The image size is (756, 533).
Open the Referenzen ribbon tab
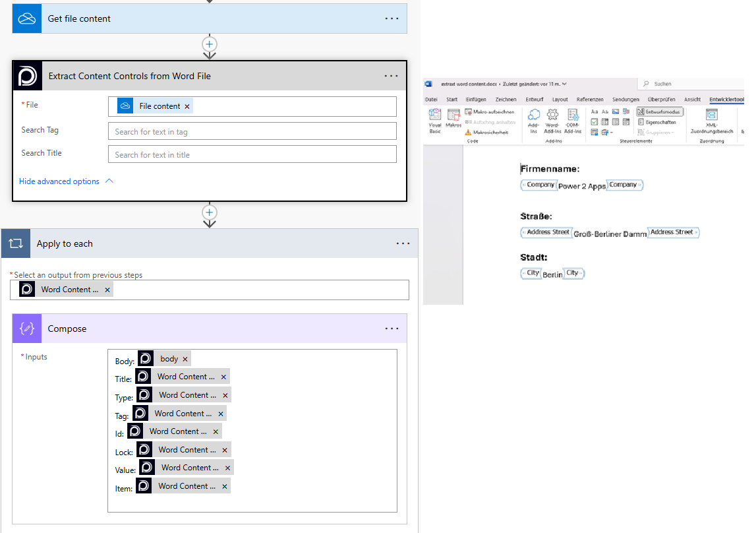tap(590, 100)
